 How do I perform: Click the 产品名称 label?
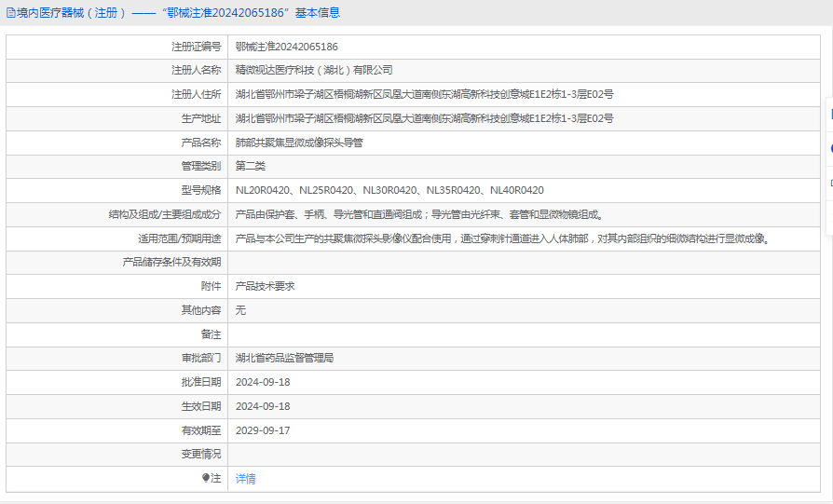pyautogui.click(x=201, y=143)
